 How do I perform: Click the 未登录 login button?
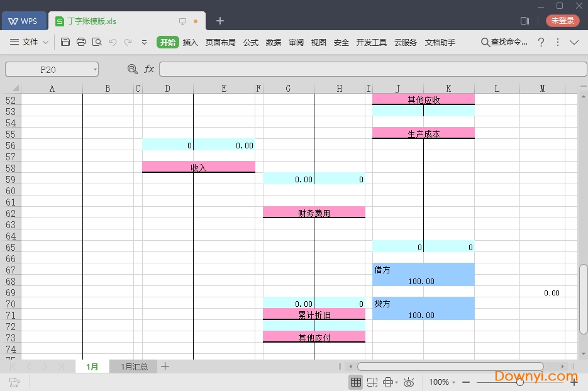point(562,21)
